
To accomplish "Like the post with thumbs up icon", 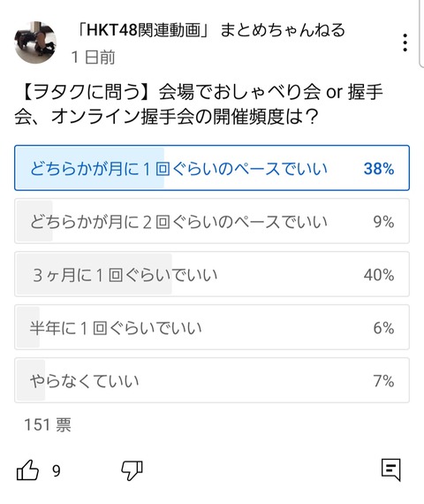I will [27, 470].
